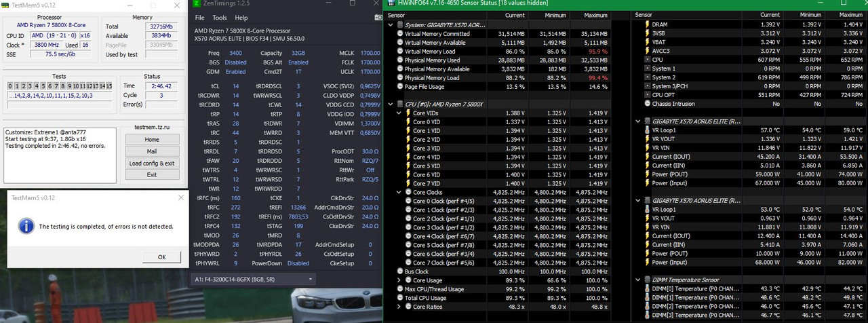The width and height of the screenshot is (868, 323).
Task: Click the info icon in TestMem5 dialog
Action: coord(25,225)
